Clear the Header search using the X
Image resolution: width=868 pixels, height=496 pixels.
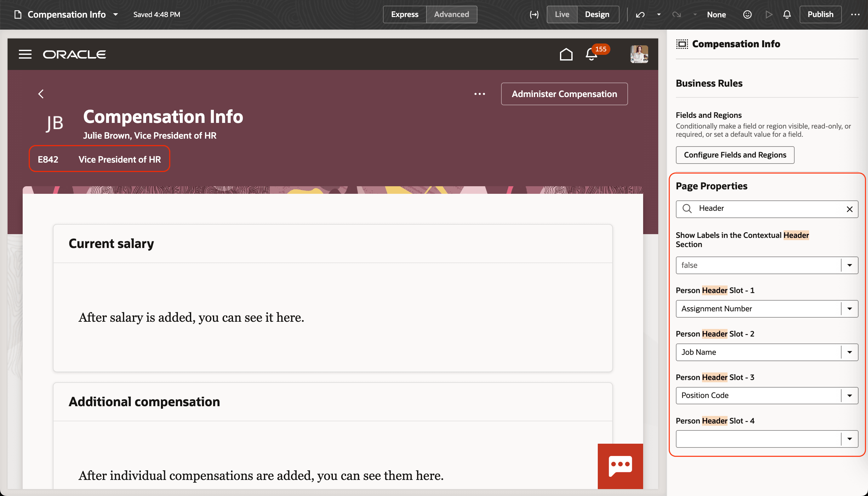(850, 209)
